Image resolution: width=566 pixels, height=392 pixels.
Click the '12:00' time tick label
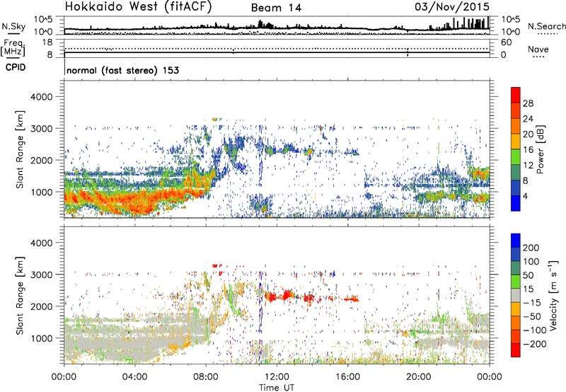pyautogui.click(x=277, y=377)
